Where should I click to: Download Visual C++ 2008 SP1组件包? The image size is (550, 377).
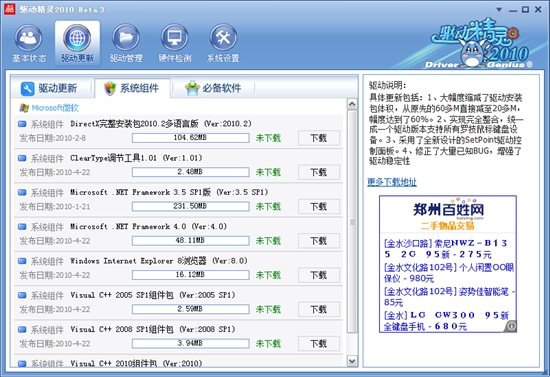point(319,344)
